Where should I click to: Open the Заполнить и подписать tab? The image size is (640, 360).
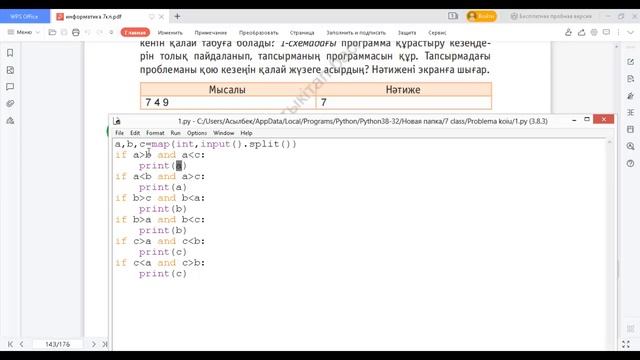pyautogui.click(x=356, y=33)
